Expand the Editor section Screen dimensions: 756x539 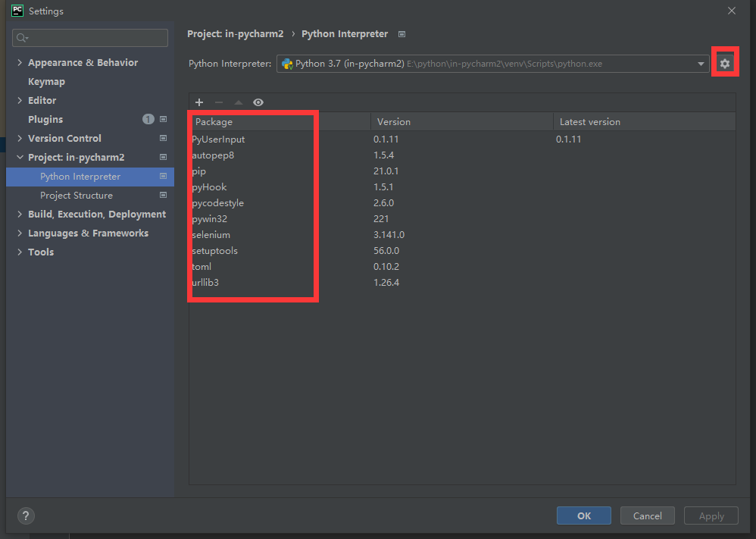coord(20,100)
